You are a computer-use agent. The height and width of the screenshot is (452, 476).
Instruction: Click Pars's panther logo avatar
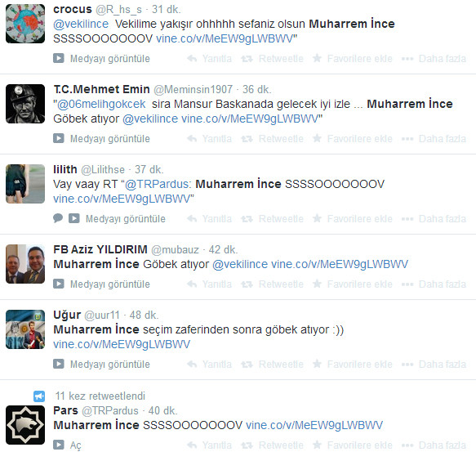click(25, 425)
